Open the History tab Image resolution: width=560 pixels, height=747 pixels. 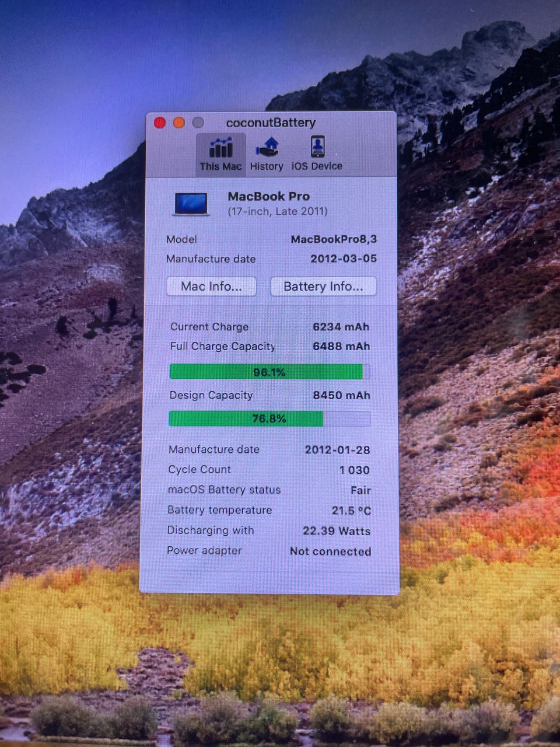(x=267, y=154)
